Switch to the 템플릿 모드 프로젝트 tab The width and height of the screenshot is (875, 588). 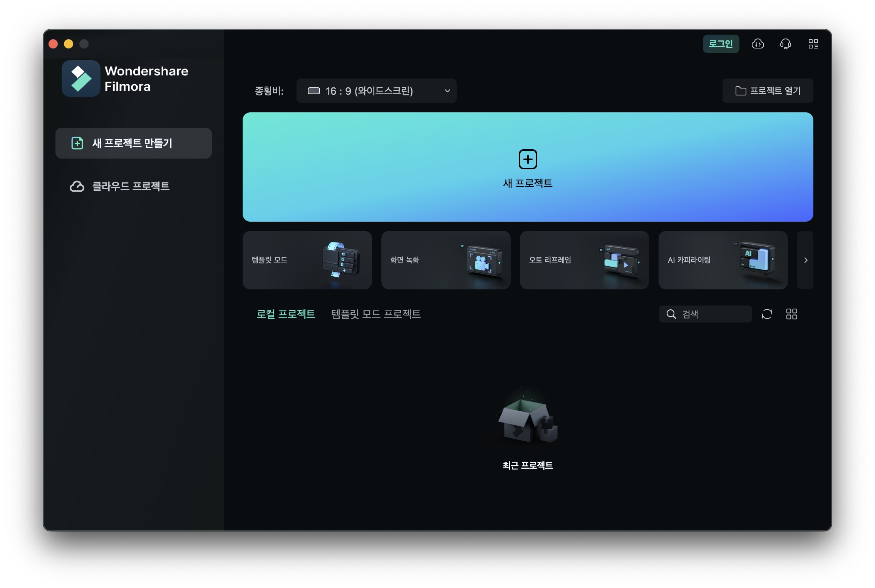pos(375,314)
